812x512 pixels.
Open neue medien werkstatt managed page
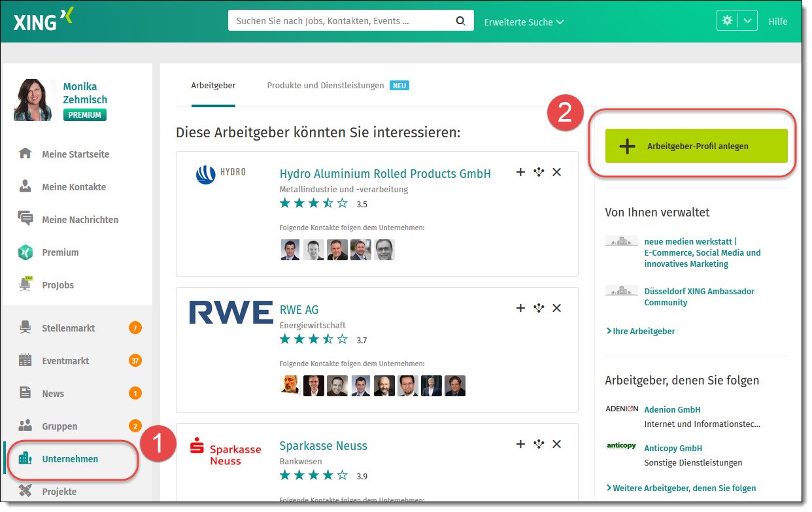pyautogui.click(x=702, y=252)
